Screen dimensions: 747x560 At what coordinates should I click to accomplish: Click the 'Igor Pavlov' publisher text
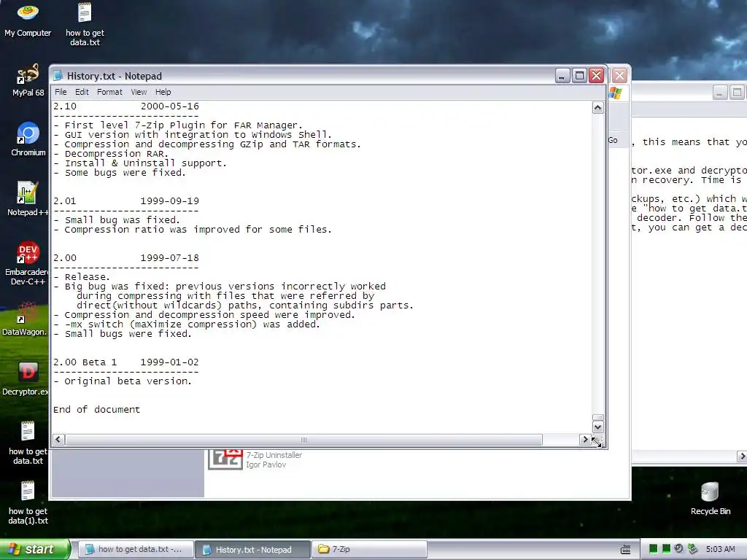(x=266, y=464)
